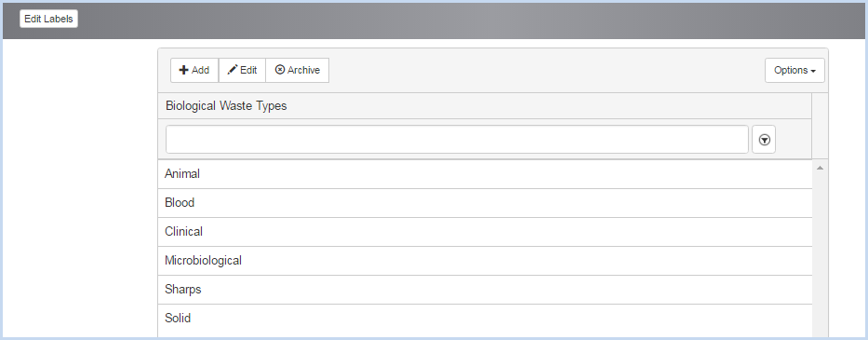Click the Archive text label

pos(303,71)
